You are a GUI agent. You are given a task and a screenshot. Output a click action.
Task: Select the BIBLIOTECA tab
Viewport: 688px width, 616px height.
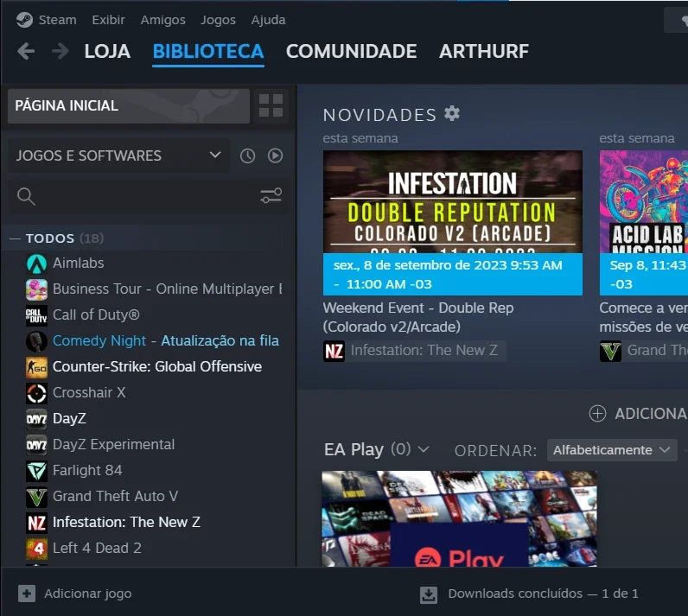pos(208,52)
